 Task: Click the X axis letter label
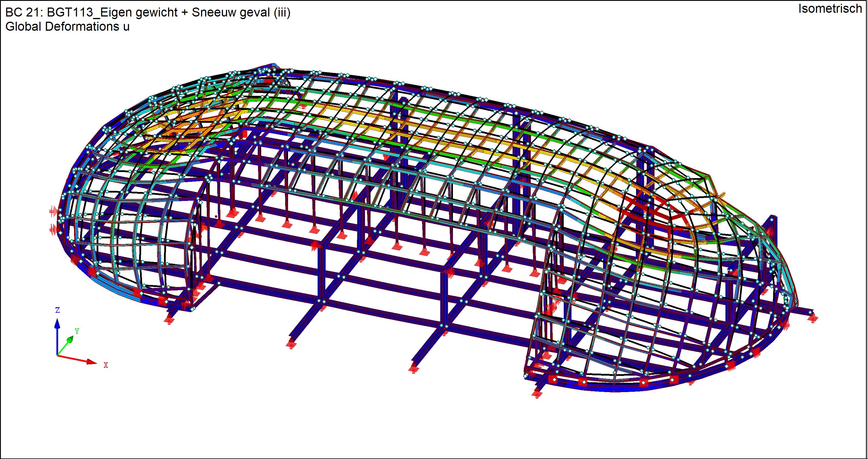pos(106,365)
